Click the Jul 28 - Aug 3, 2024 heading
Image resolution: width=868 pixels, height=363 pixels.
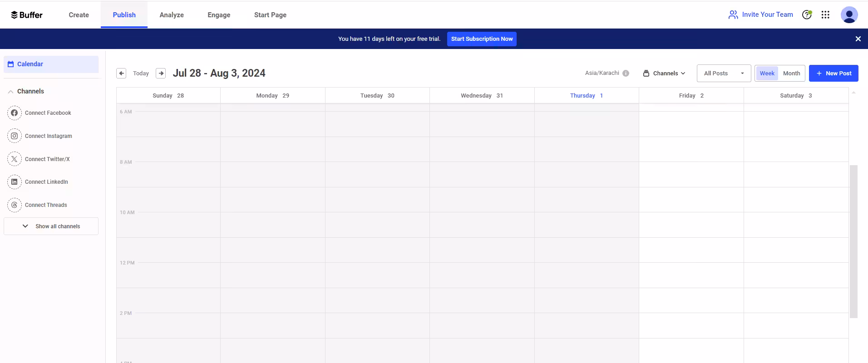coord(219,73)
